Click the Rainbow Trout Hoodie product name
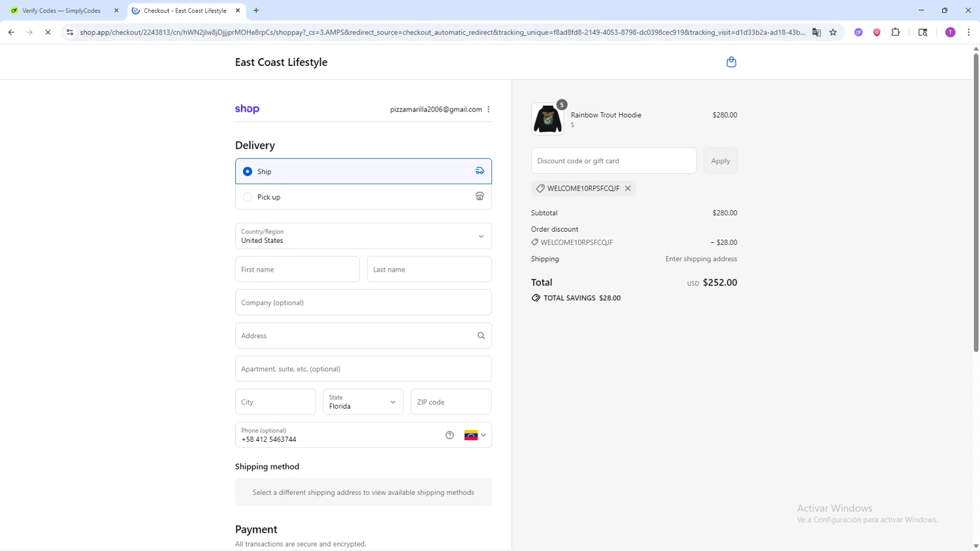980x551 pixels. 606,115
